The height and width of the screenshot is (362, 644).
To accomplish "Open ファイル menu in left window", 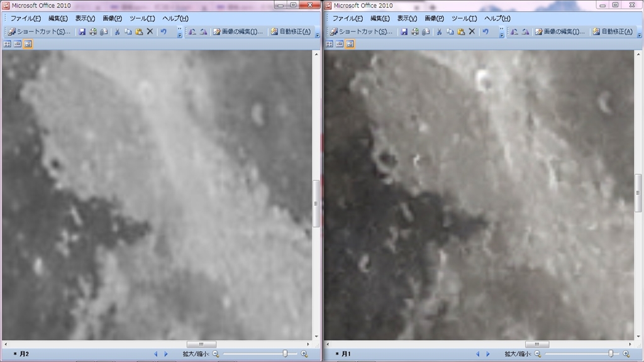I will coord(25,18).
